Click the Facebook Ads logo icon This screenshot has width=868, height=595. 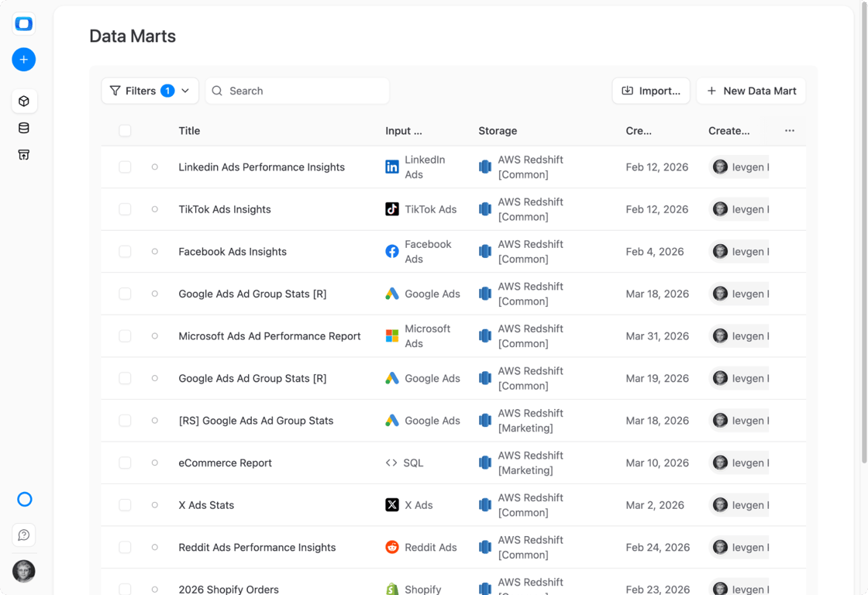(x=392, y=251)
